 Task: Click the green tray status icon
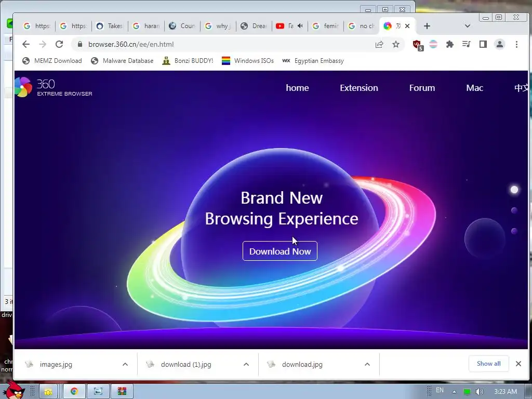pyautogui.click(x=467, y=392)
